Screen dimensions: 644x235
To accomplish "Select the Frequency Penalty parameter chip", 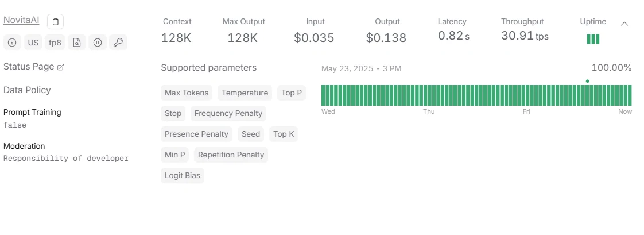I will point(228,113).
